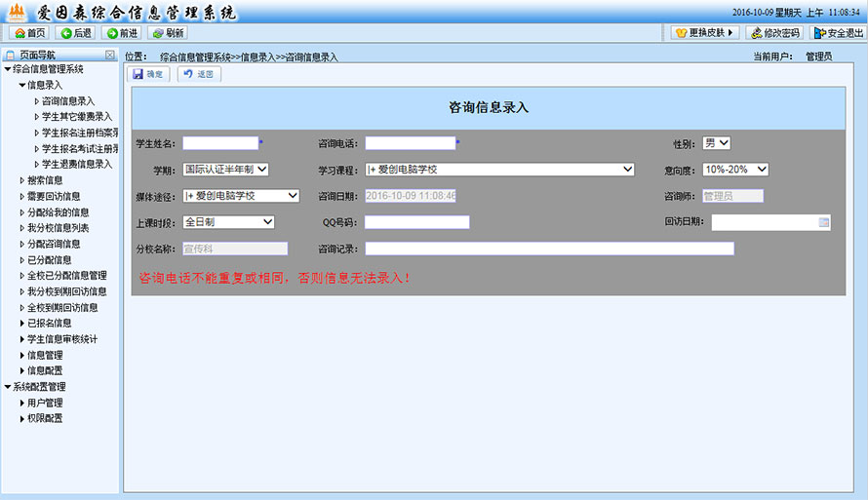This screenshot has width=868, height=500.
Task: Open the calendar picker for 回访日期
Action: [x=824, y=222]
